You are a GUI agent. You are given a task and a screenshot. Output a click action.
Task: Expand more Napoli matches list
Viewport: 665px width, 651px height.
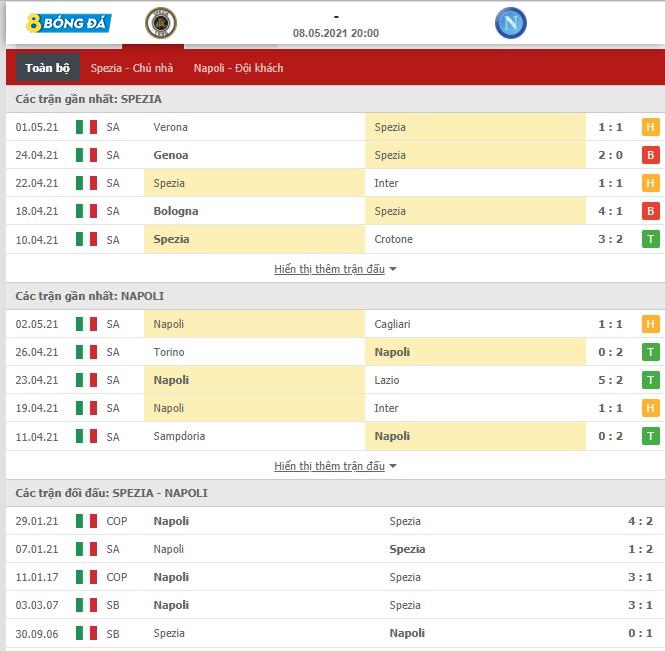pos(329,466)
